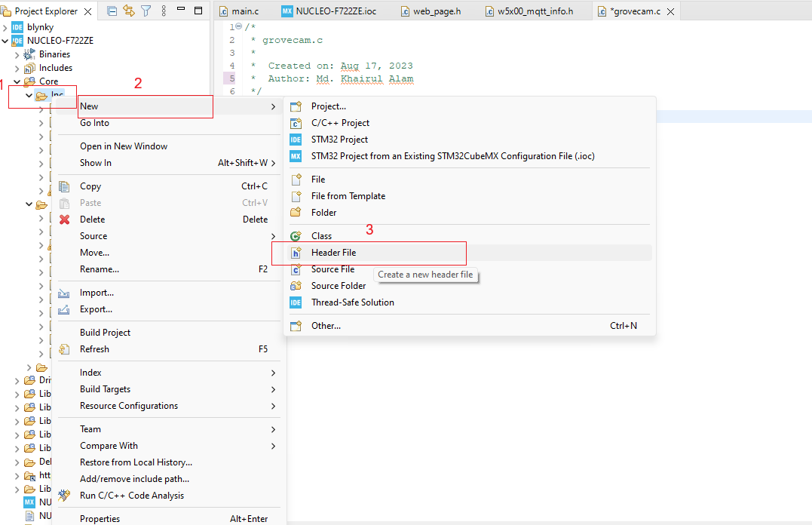Click the 'Created on: Aug 17, 2023' comment line
The width and height of the screenshot is (812, 525).
[x=340, y=66]
